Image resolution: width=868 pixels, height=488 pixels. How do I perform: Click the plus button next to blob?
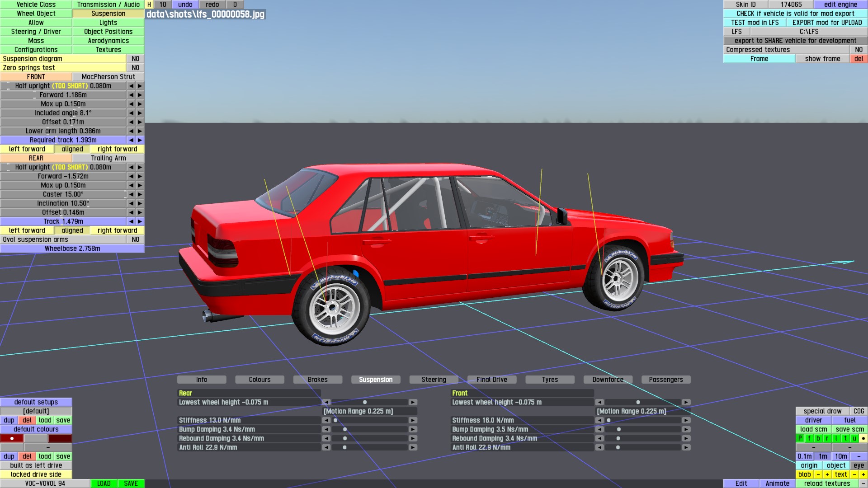tap(827, 474)
